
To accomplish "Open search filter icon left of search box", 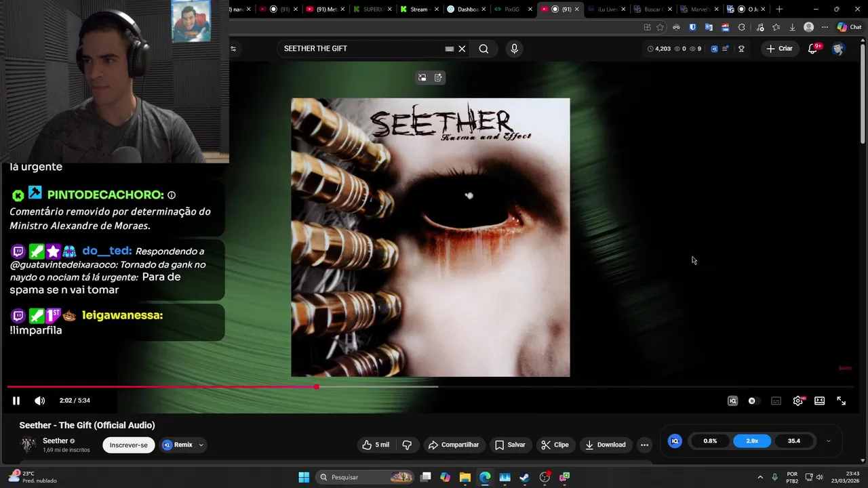I will click(233, 49).
